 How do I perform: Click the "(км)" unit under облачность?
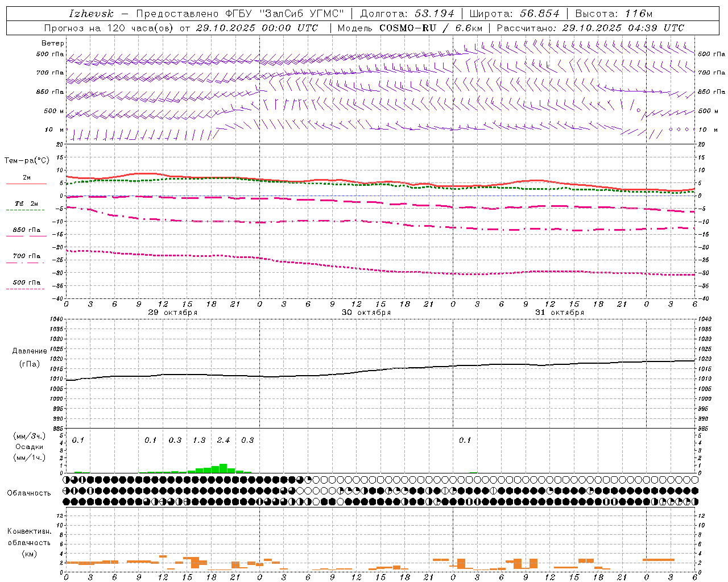(30, 554)
